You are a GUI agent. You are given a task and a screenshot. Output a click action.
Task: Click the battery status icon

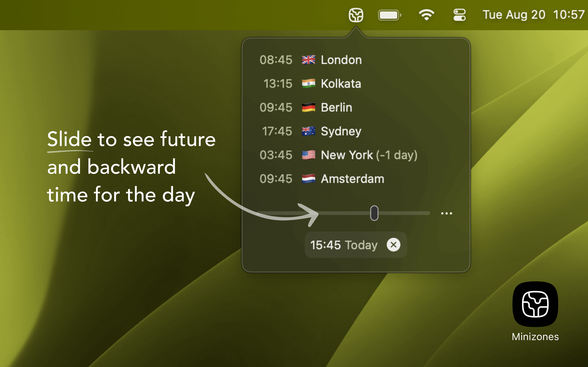(x=389, y=15)
